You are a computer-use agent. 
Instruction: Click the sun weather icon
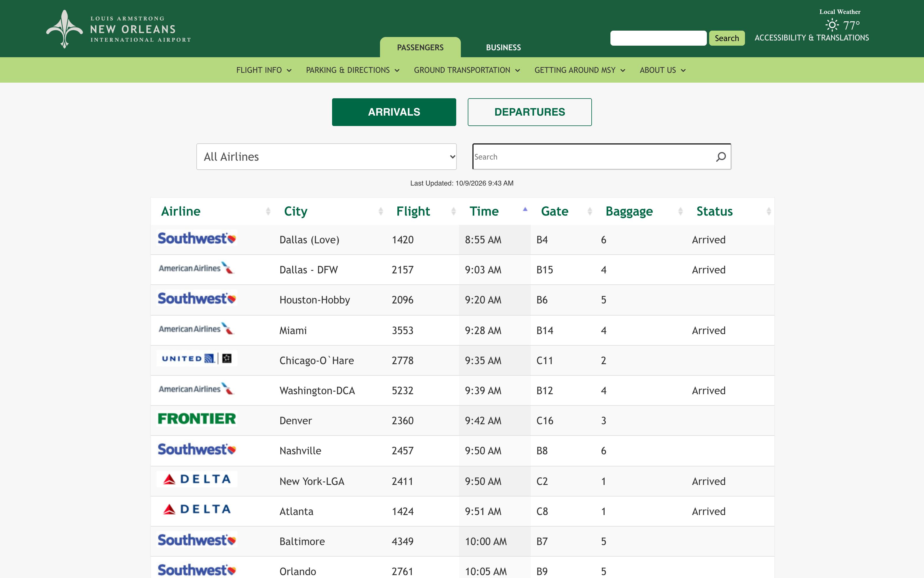(x=832, y=25)
